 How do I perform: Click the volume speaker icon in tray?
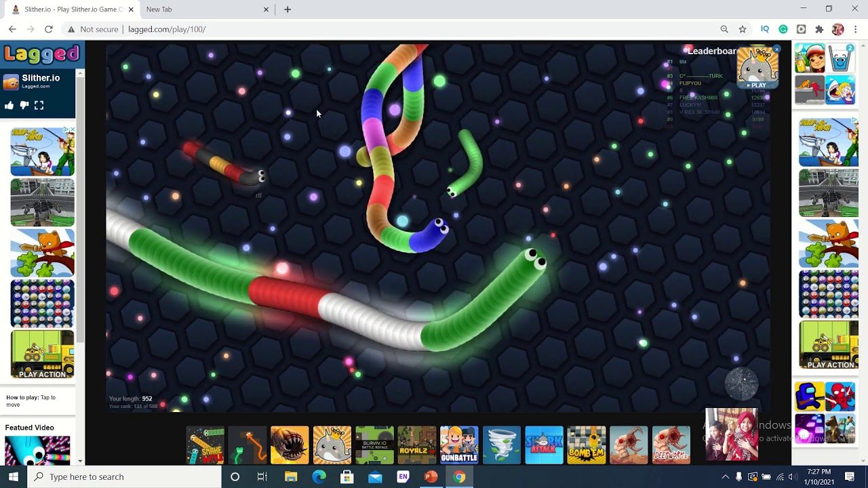pyautogui.click(x=793, y=476)
